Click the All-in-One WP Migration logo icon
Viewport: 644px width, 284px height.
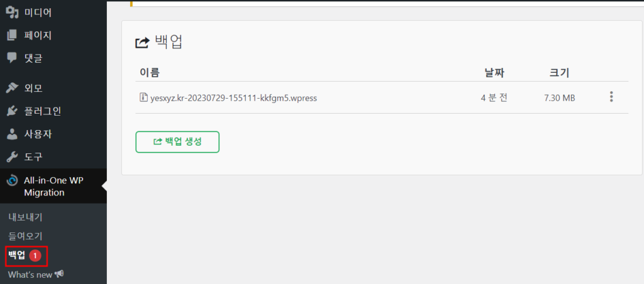tap(13, 180)
